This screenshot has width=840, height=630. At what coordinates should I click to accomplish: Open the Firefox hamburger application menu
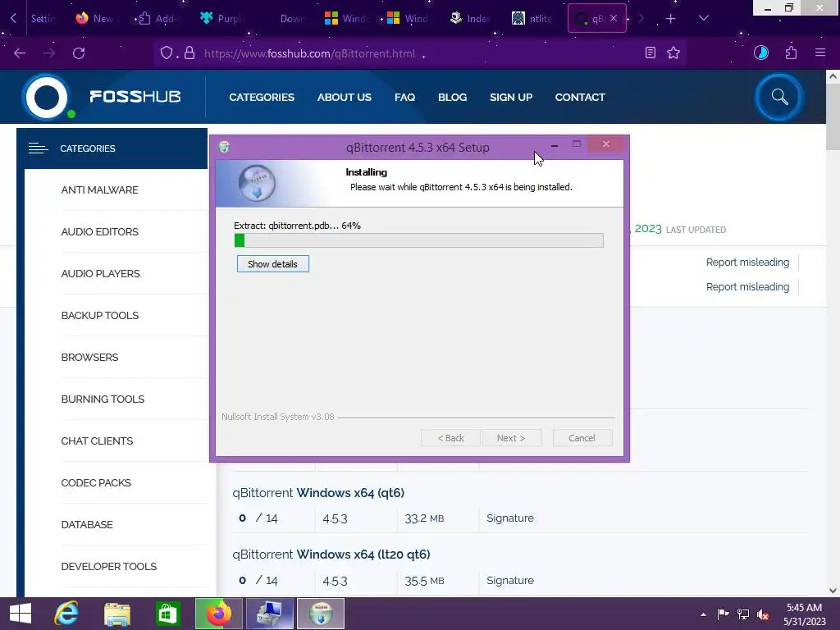point(820,52)
